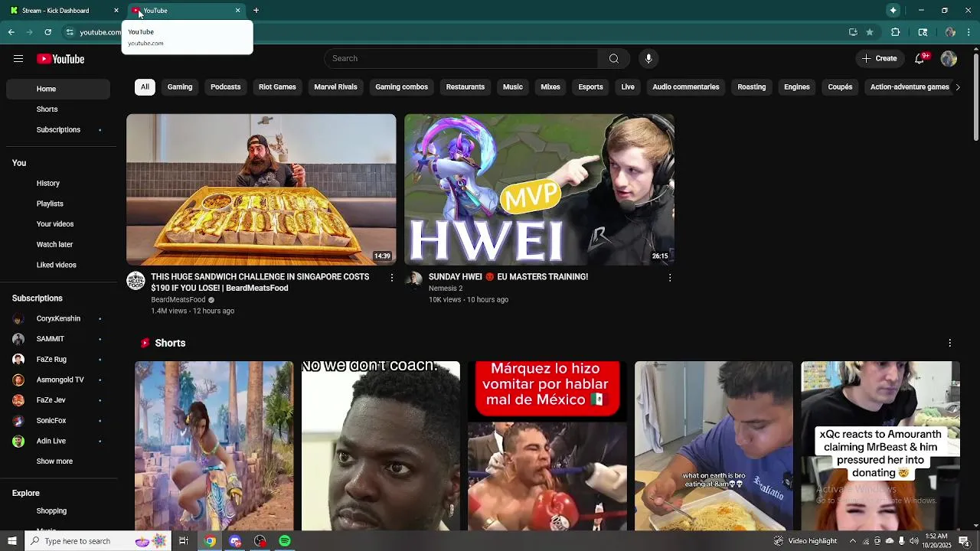Go to Home in sidebar
This screenshot has height=551, width=980.
(58, 89)
